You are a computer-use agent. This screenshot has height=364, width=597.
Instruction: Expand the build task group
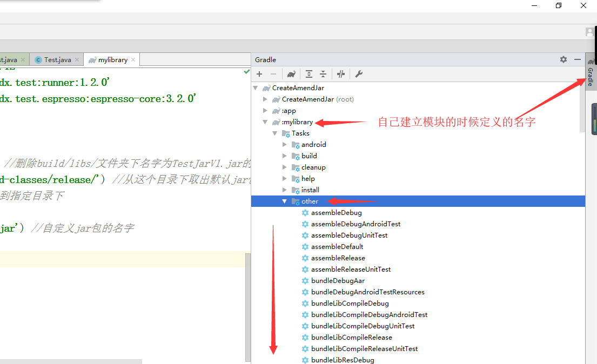tap(284, 156)
